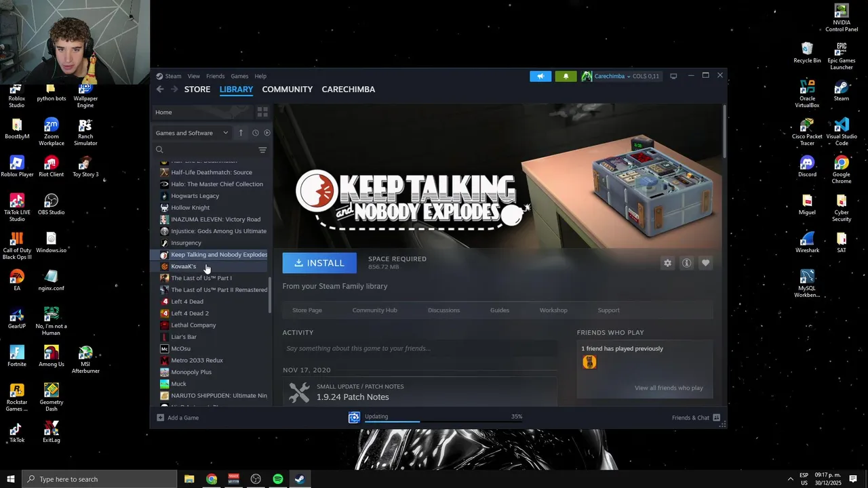Click the Wireshark desktop icon
The width and height of the screenshot is (868, 488).
pyautogui.click(x=807, y=243)
